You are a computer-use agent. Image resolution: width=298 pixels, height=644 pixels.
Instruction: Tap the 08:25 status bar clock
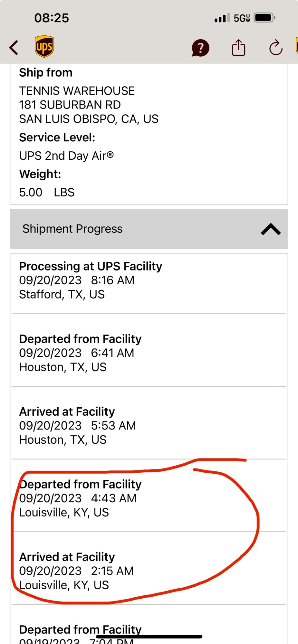52,18
